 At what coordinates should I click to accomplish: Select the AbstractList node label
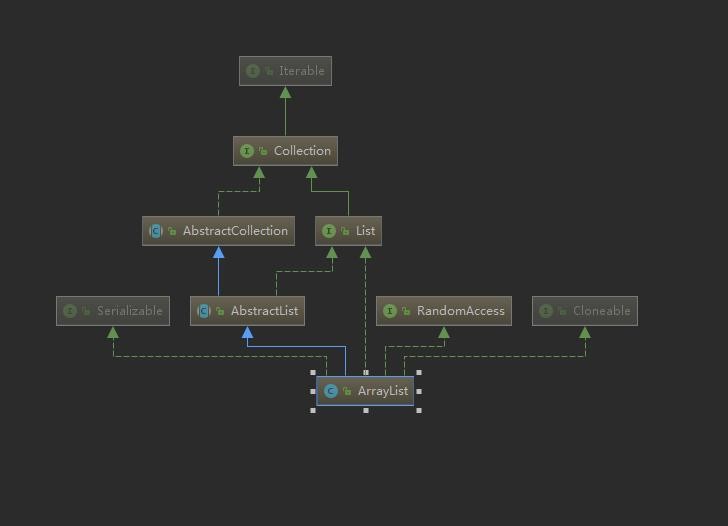point(265,311)
